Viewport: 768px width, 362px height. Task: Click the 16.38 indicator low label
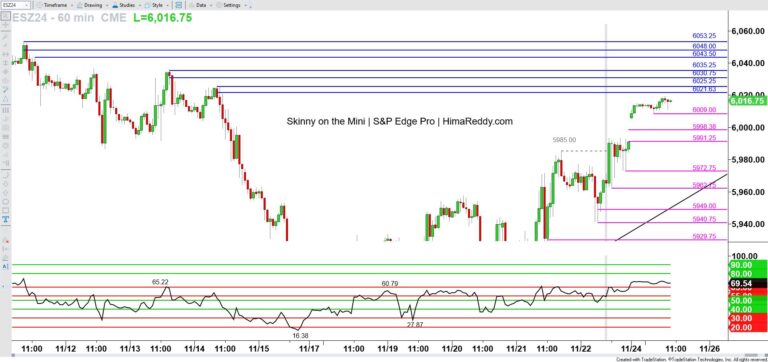pos(300,335)
